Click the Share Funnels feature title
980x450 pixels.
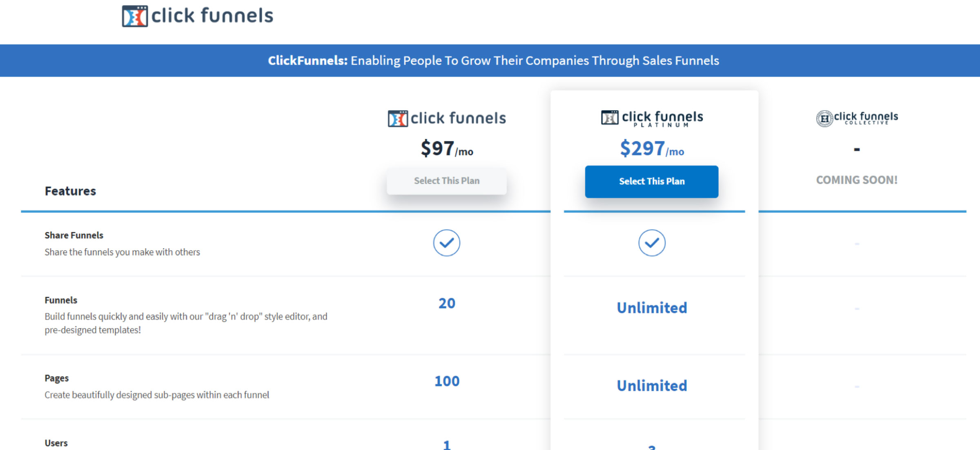(74, 235)
